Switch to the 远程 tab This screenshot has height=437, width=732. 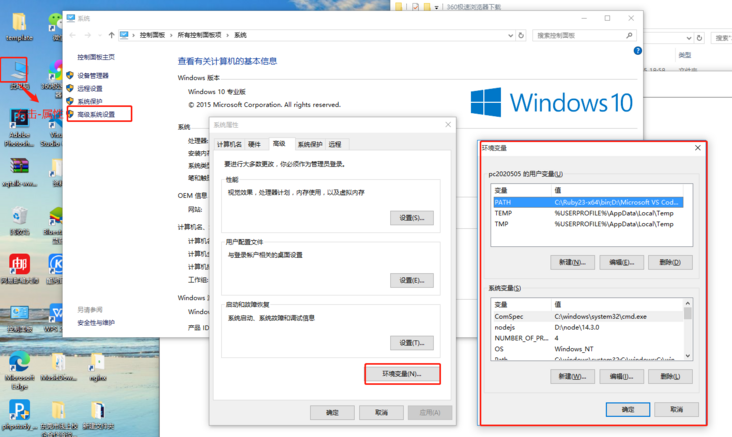pyautogui.click(x=335, y=144)
